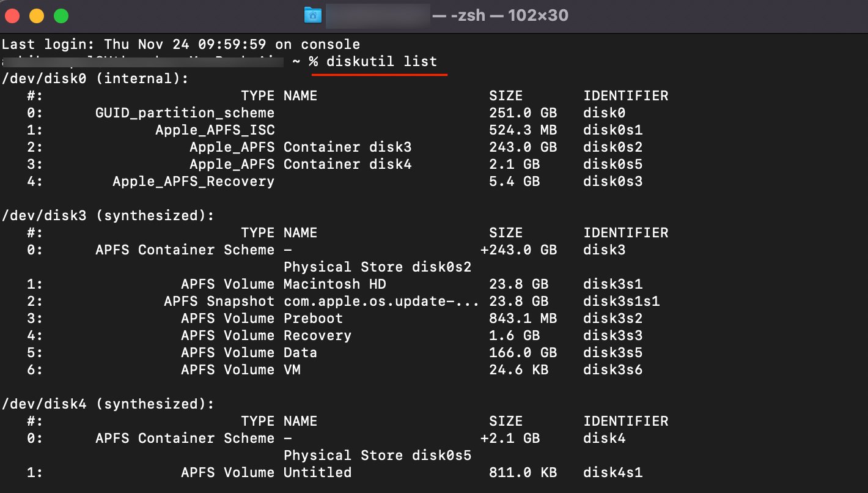The height and width of the screenshot is (493, 868).
Task: Click the /dev/disk3 (synthesized) heading
Action: click(108, 216)
